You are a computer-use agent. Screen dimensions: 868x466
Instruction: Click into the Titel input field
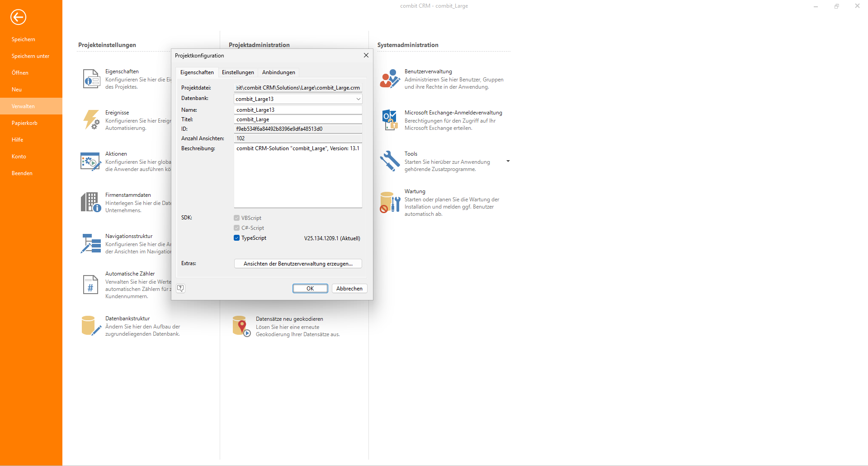(x=298, y=119)
